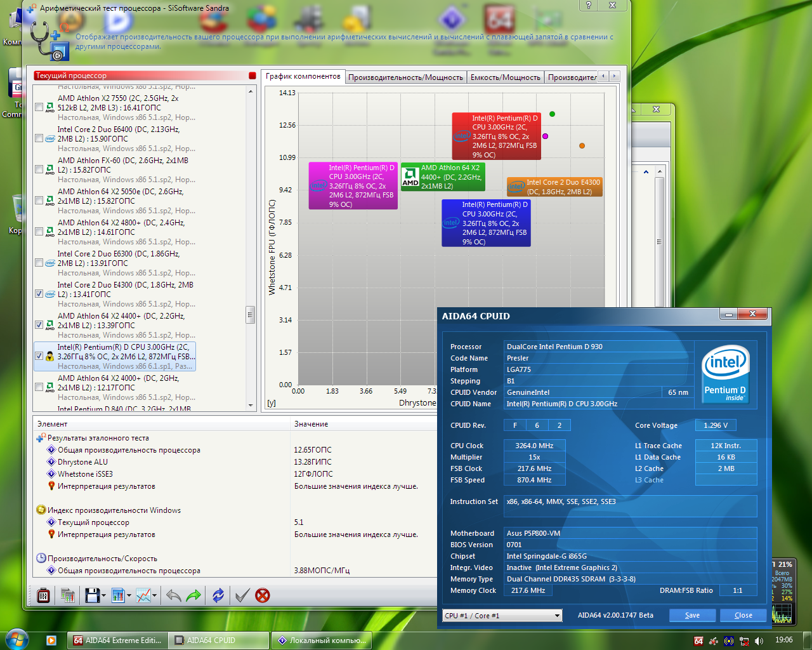Click Close button in AIDA64 CPUID

point(743,615)
